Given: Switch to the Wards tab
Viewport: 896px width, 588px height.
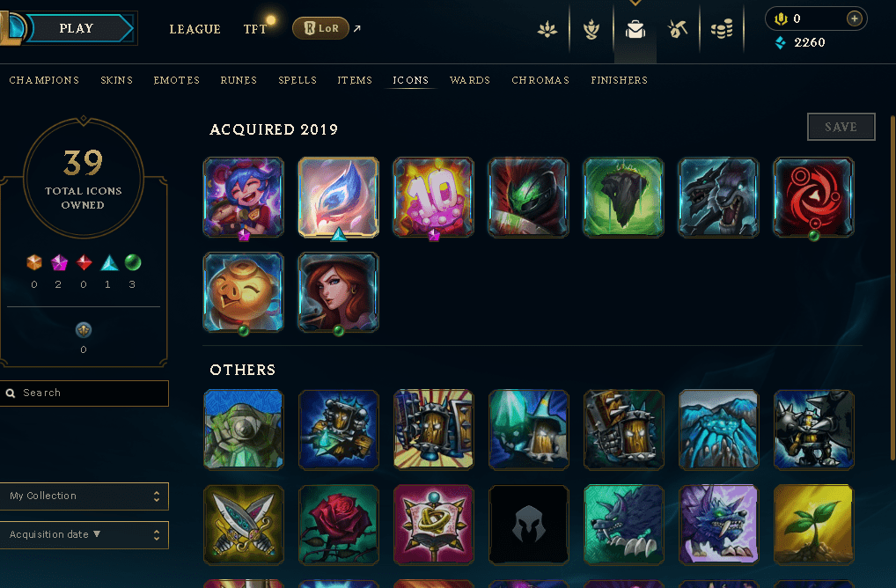Looking at the screenshot, I should [470, 81].
